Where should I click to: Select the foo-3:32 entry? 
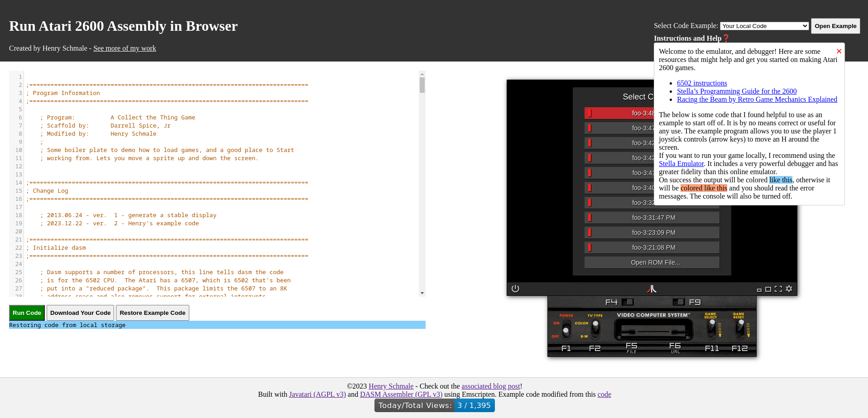[x=619, y=203]
